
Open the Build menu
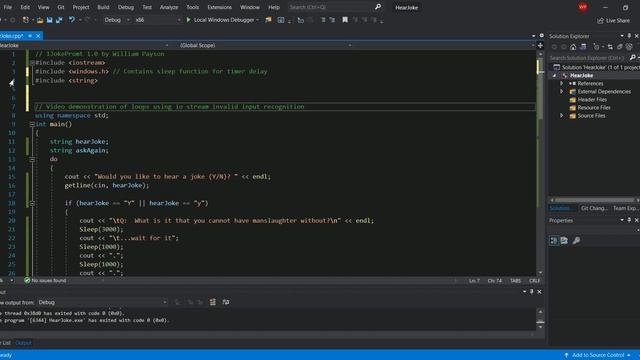[x=103, y=7]
